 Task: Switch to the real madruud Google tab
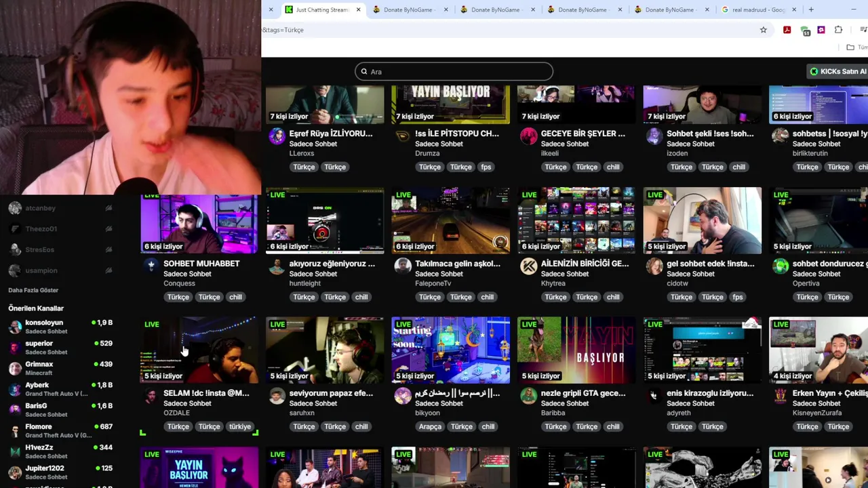click(x=759, y=9)
